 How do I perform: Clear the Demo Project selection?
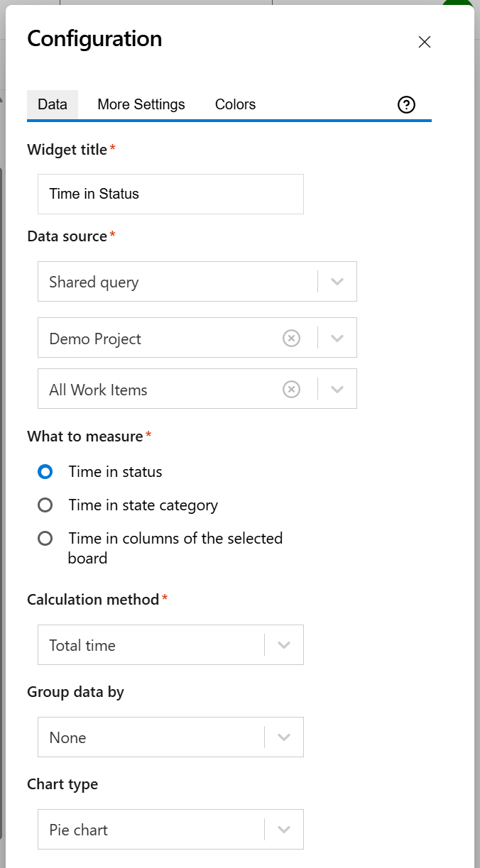(x=291, y=338)
